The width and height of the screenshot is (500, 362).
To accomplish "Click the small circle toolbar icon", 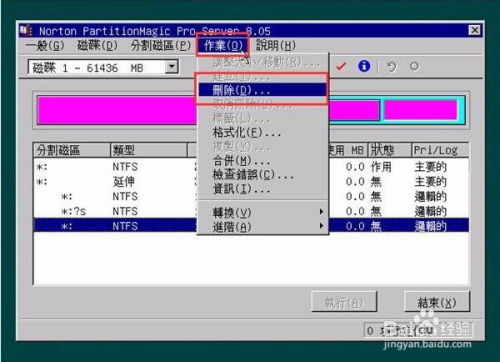I will [414, 66].
